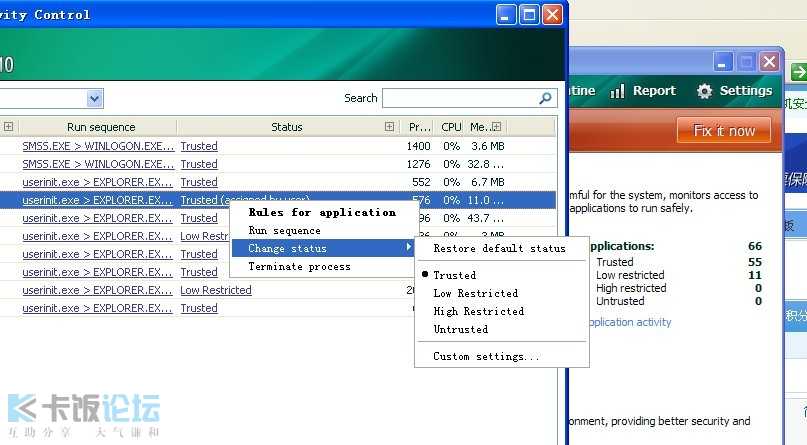Click Trusted status in last list row

pyautogui.click(x=199, y=308)
